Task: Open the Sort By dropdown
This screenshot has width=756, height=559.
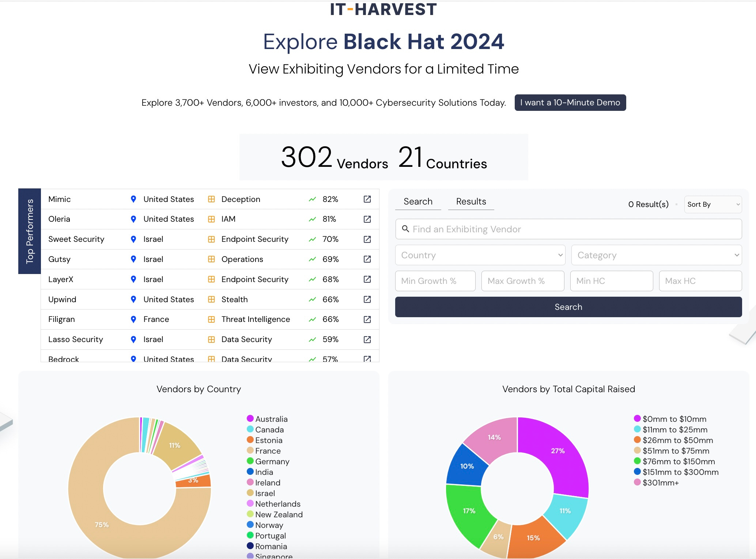Action: pyautogui.click(x=713, y=204)
